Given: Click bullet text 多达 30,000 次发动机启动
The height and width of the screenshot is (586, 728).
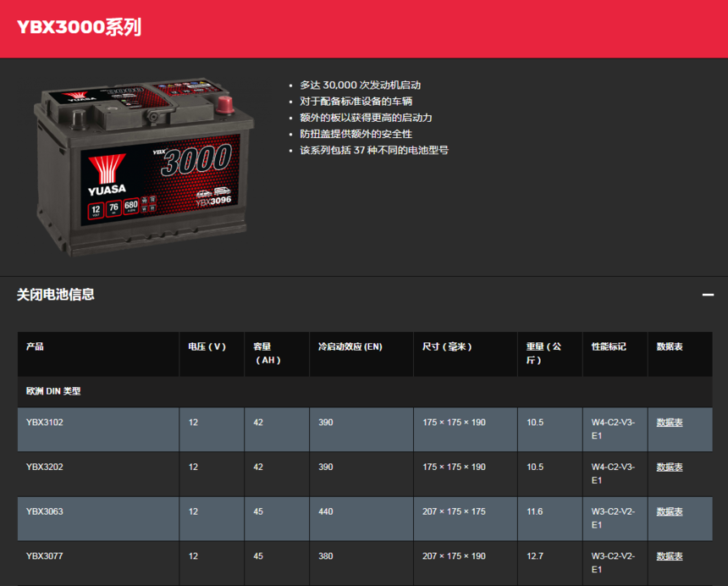Looking at the screenshot, I should point(361,85).
